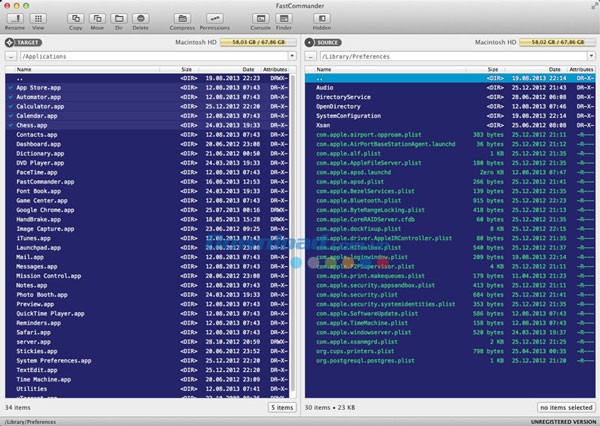Open left path history dropdown

[292, 56]
